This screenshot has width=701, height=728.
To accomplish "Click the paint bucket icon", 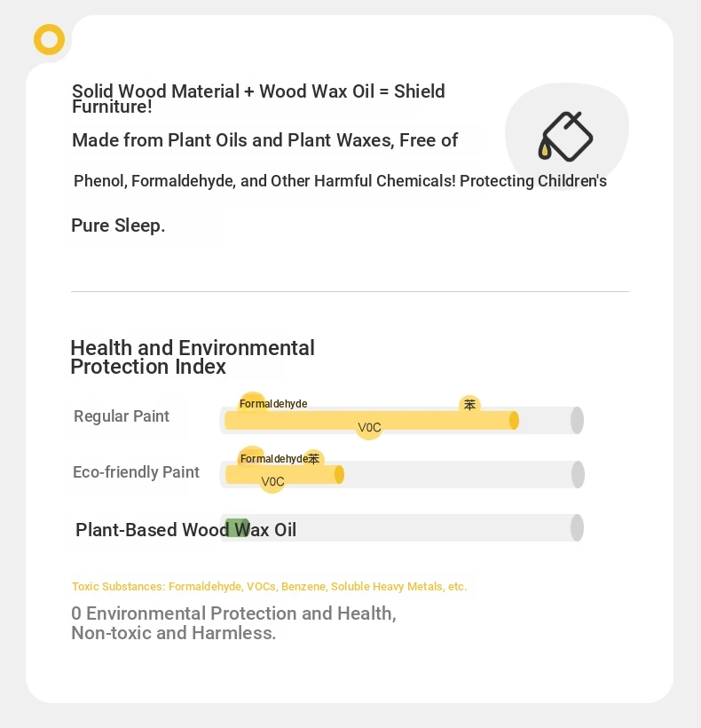I will click(x=565, y=137).
